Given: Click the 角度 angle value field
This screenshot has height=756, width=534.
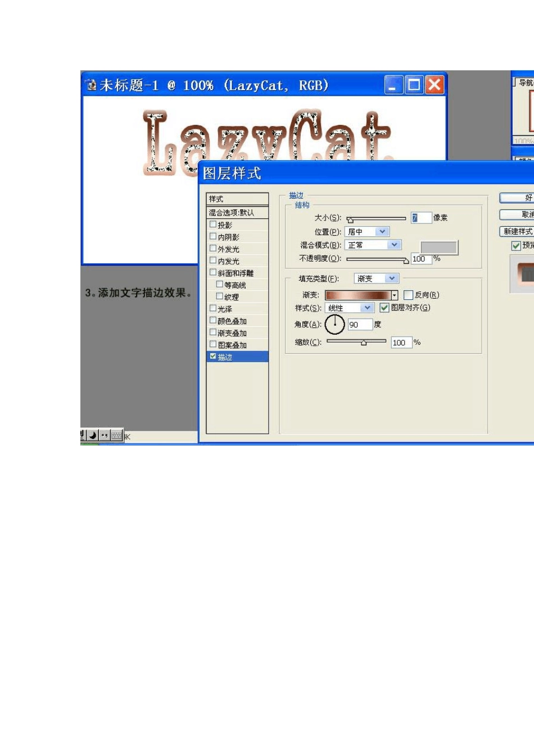Looking at the screenshot, I should coord(360,325).
